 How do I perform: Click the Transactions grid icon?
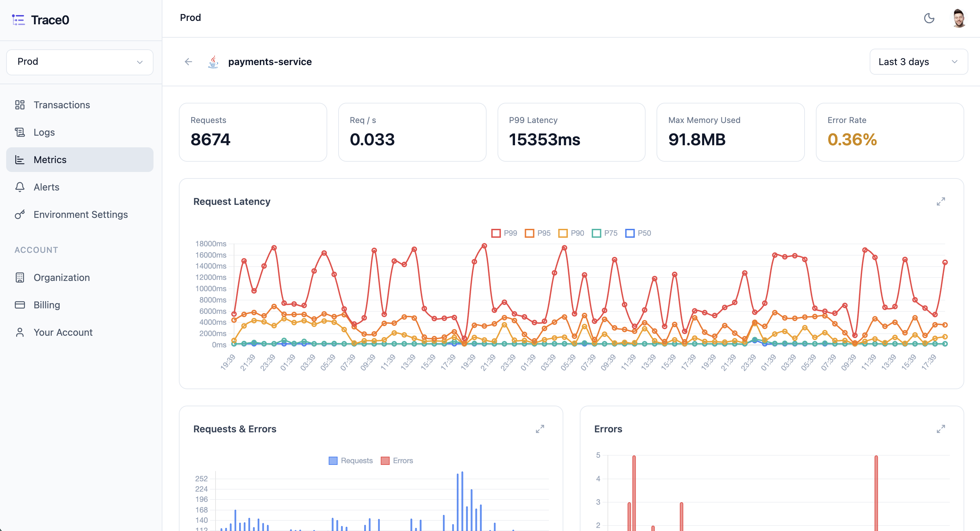pyautogui.click(x=20, y=104)
